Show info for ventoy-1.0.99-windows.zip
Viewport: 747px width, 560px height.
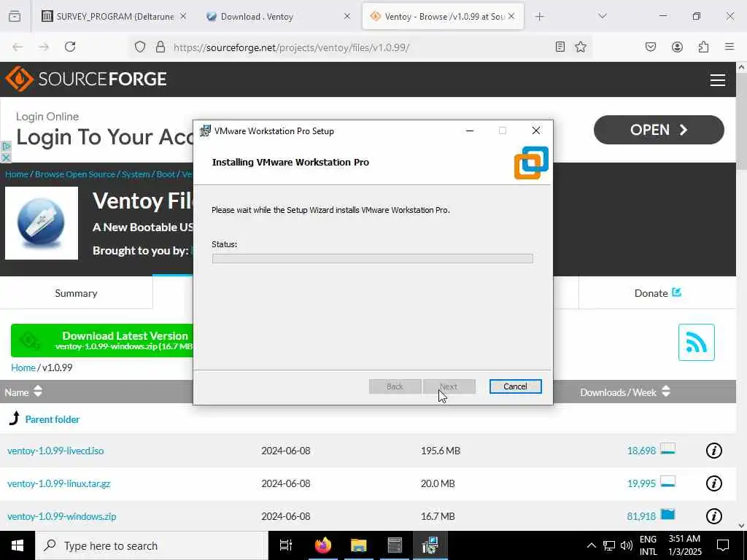[713, 516]
